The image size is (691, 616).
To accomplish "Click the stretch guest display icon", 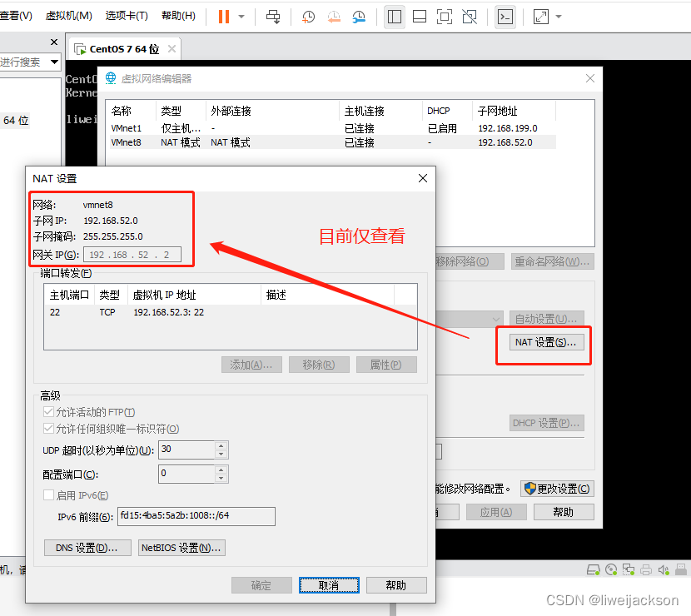I will (x=540, y=17).
